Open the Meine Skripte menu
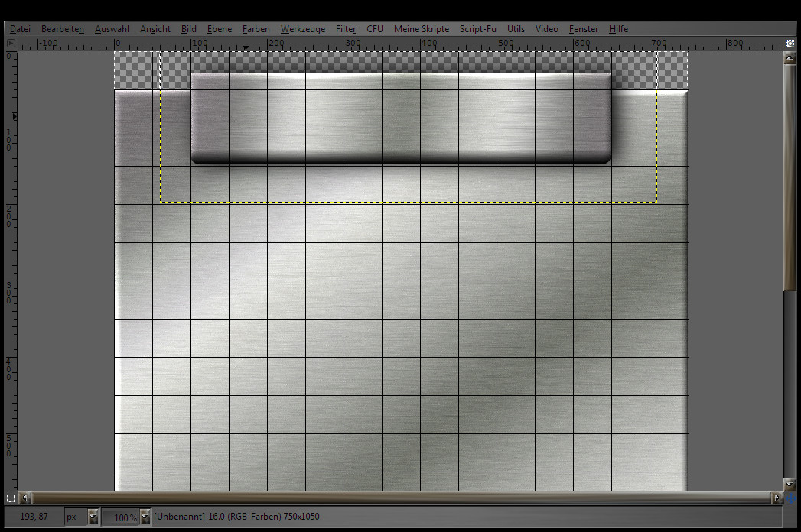The width and height of the screenshot is (801, 532). 422,29
